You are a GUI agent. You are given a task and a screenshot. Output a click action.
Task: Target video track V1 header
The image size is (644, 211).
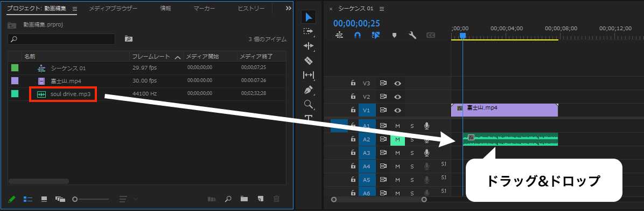pyautogui.click(x=366, y=110)
